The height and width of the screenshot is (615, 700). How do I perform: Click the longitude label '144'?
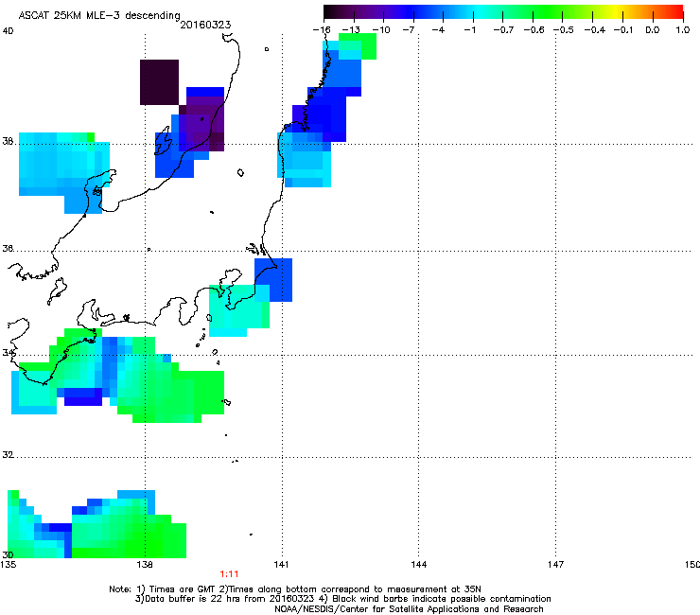click(x=418, y=565)
